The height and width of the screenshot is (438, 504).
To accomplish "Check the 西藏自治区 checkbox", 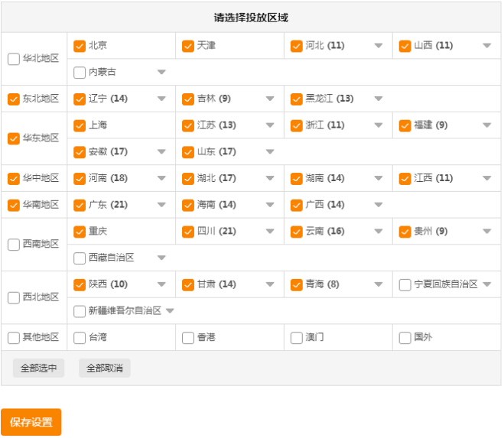I will tap(80, 258).
